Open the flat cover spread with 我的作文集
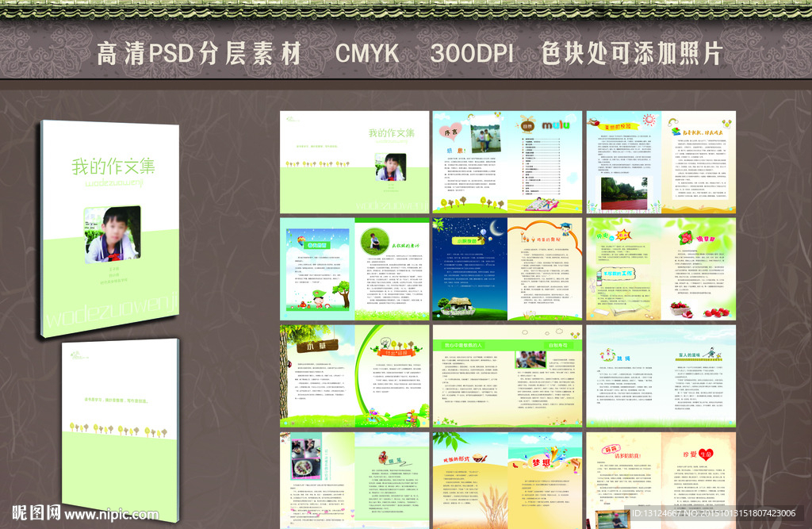Viewport: 812px width, 529px height. point(354,162)
